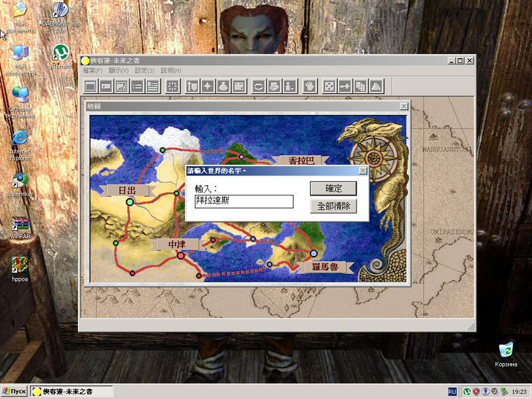Select the Корзина recycle bin icon
532x399 pixels.
pos(506,354)
